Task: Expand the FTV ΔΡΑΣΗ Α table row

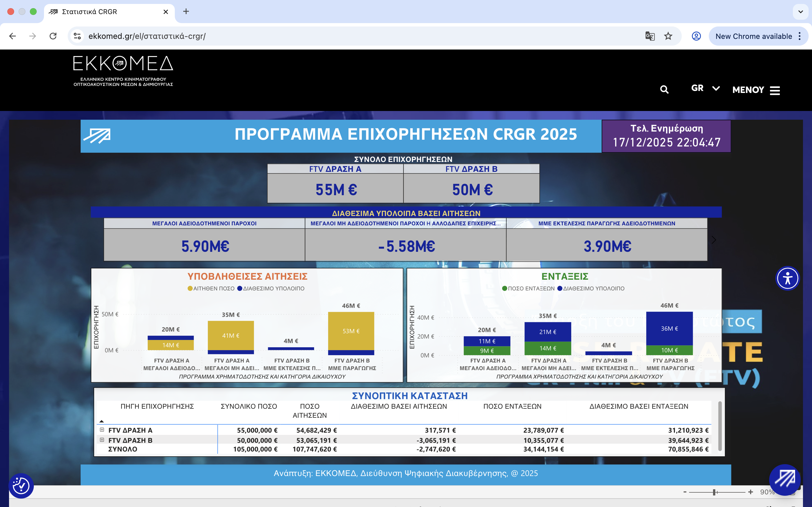Action: click(102, 430)
